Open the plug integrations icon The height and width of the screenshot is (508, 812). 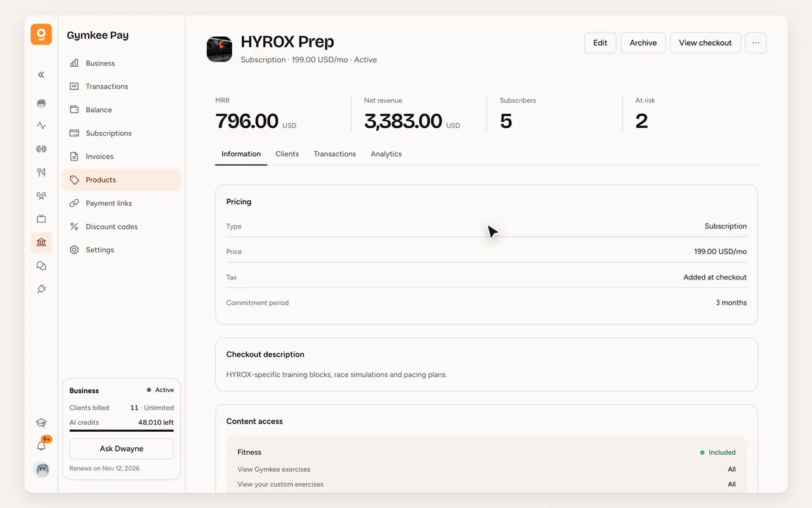(x=41, y=289)
